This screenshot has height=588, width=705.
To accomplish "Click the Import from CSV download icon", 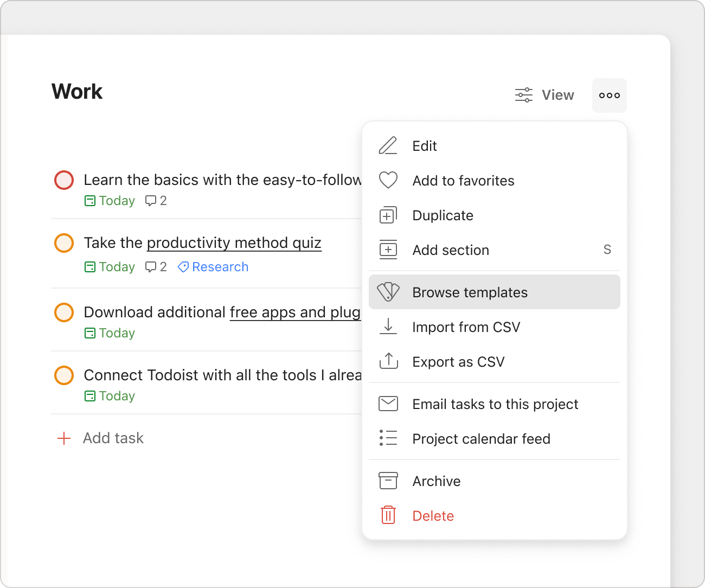I will coord(388,327).
